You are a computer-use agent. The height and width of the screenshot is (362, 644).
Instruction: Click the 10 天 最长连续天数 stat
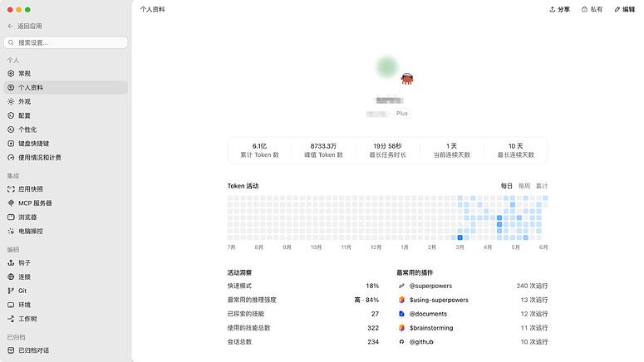pyautogui.click(x=516, y=150)
